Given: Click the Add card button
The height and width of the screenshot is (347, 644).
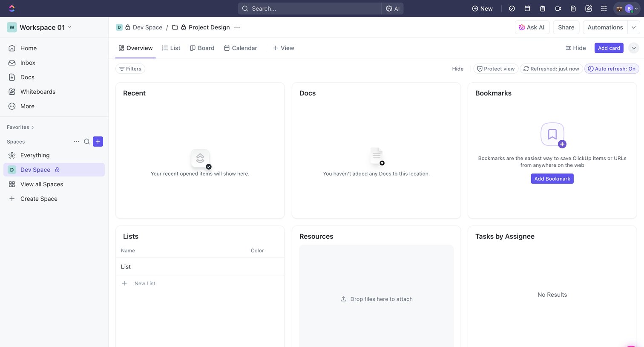Looking at the screenshot, I should 609,48.
